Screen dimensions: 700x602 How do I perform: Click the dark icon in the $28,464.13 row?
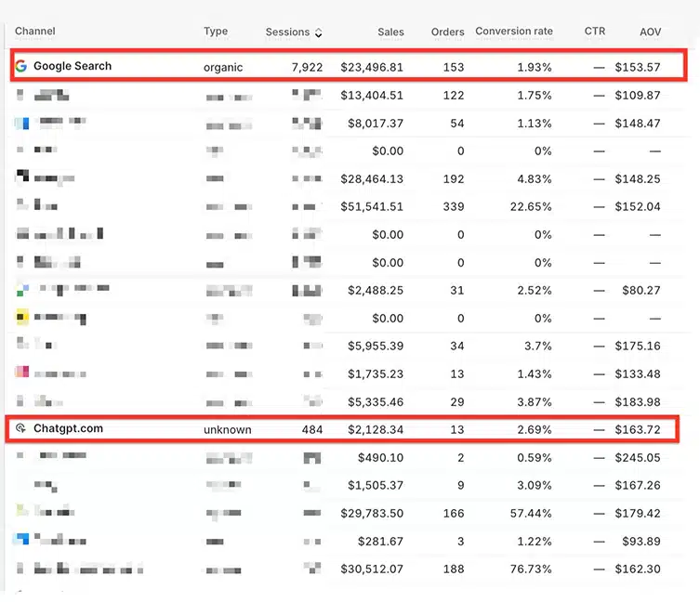(x=22, y=177)
